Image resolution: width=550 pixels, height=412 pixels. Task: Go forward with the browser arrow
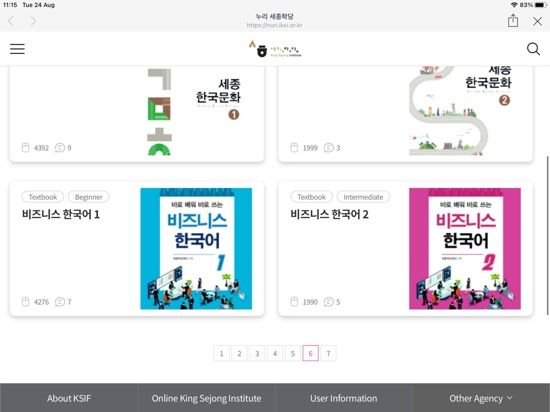pos(33,21)
